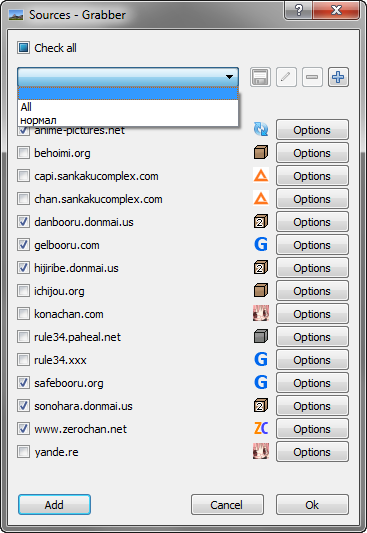The width and height of the screenshot is (367, 533).
Task: Click the add group plus icon
Action: (338, 77)
